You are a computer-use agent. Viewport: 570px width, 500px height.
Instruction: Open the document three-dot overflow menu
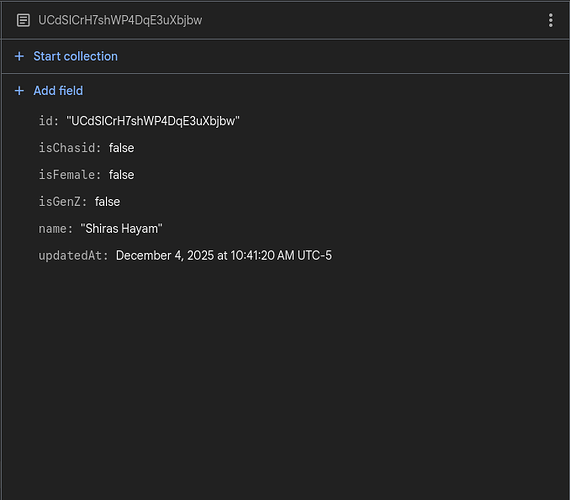(x=551, y=20)
